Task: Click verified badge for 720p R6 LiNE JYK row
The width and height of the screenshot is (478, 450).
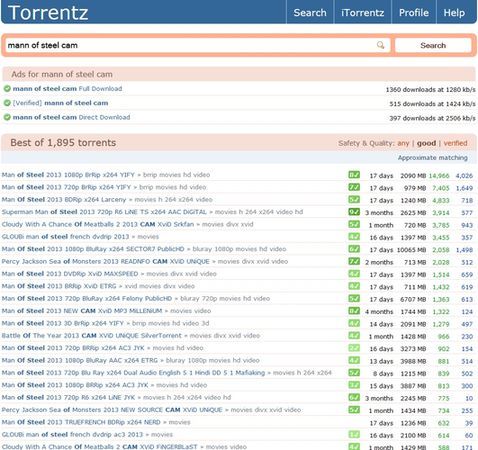Action: [354, 397]
